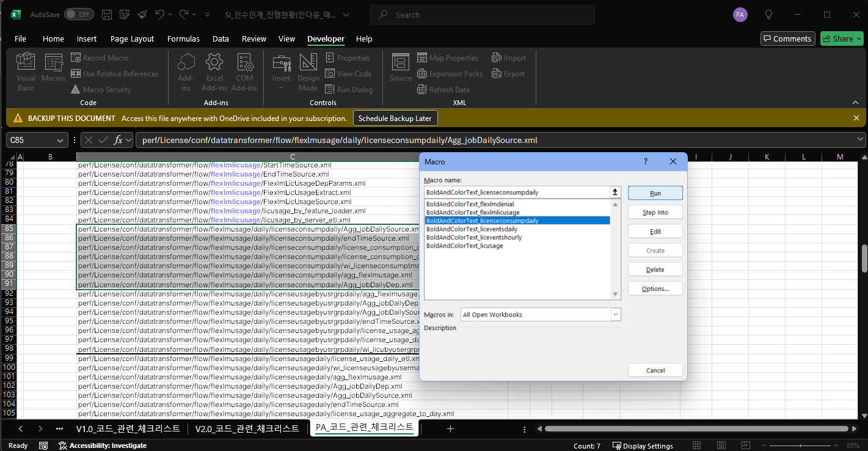868x451 pixels.
Task: Open macro Options...
Action: point(655,288)
